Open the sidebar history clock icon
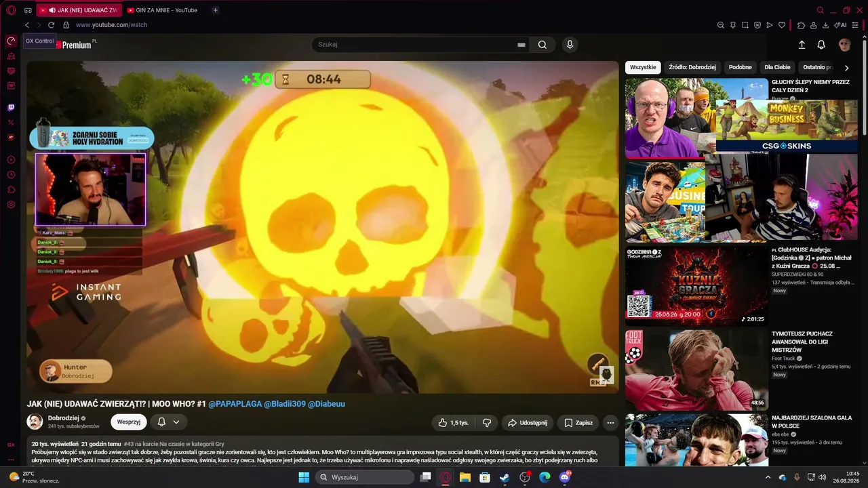This screenshot has height=488, width=868. point(11,175)
